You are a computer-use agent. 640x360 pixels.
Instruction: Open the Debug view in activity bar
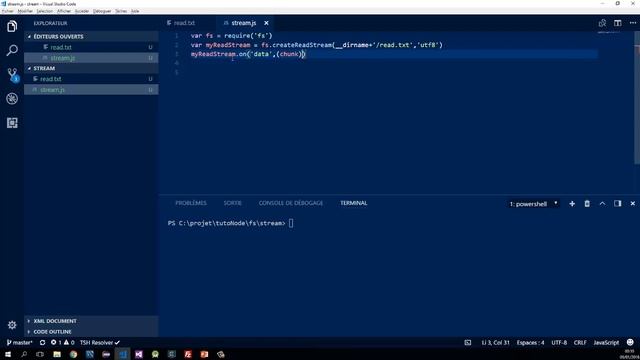click(12, 99)
